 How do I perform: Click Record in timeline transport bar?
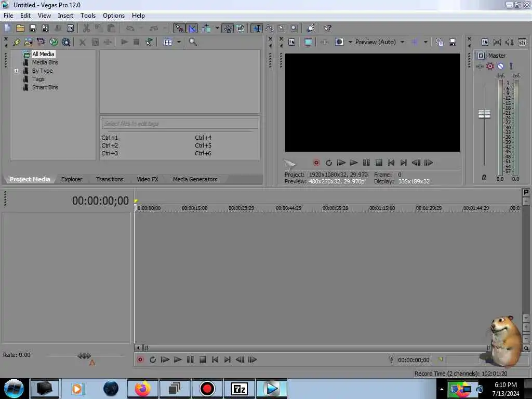point(140,360)
